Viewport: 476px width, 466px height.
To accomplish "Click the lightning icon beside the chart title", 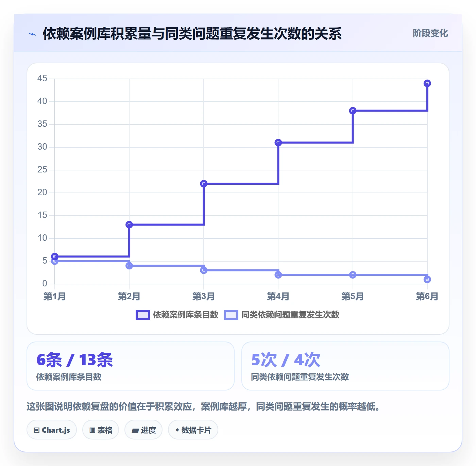I will tap(32, 34).
